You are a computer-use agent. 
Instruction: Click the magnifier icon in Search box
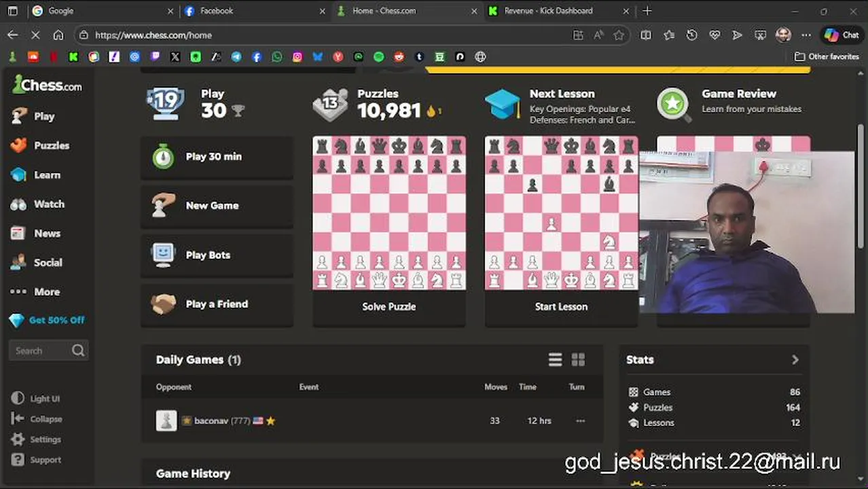pyautogui.click(x=78, y=350)
